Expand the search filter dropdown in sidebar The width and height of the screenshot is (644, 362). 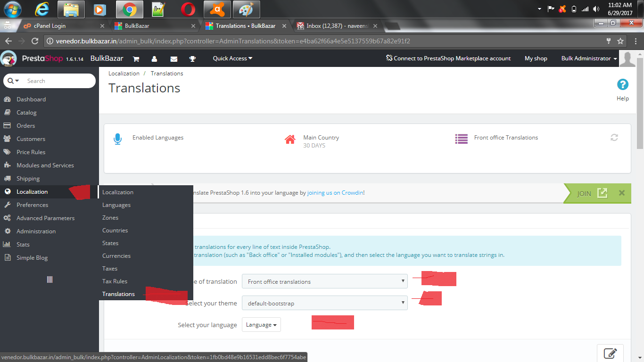(x=14, y=81)
